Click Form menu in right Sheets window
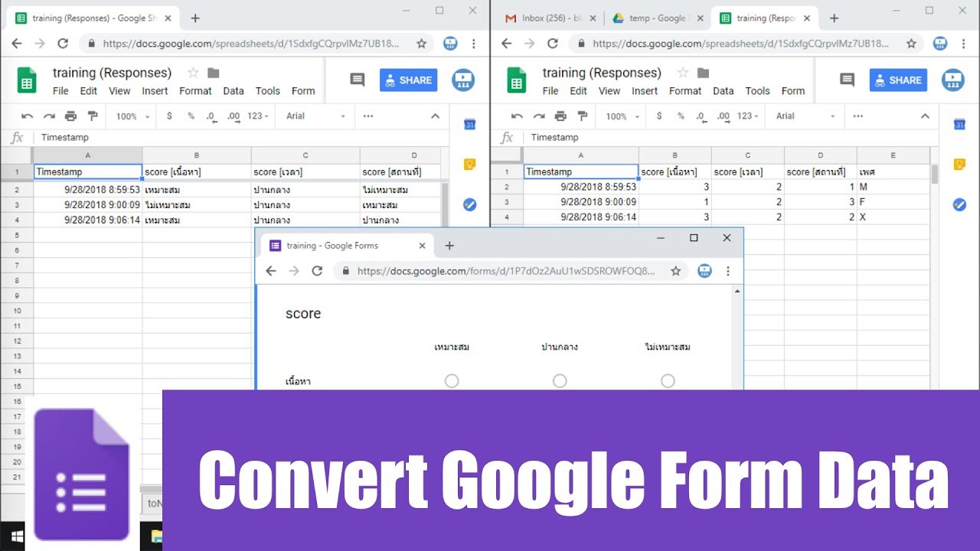The width and height of the screenshot is (980, 551). [793, 91]
